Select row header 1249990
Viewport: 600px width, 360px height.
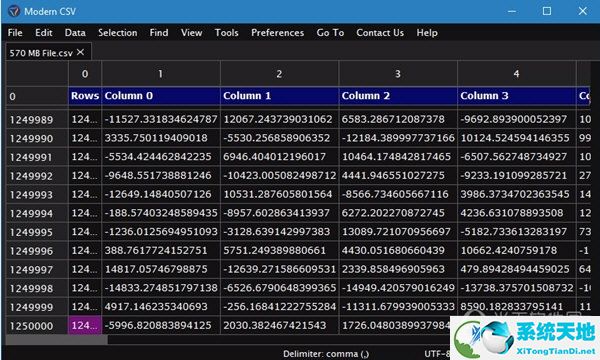click(37, 138)
